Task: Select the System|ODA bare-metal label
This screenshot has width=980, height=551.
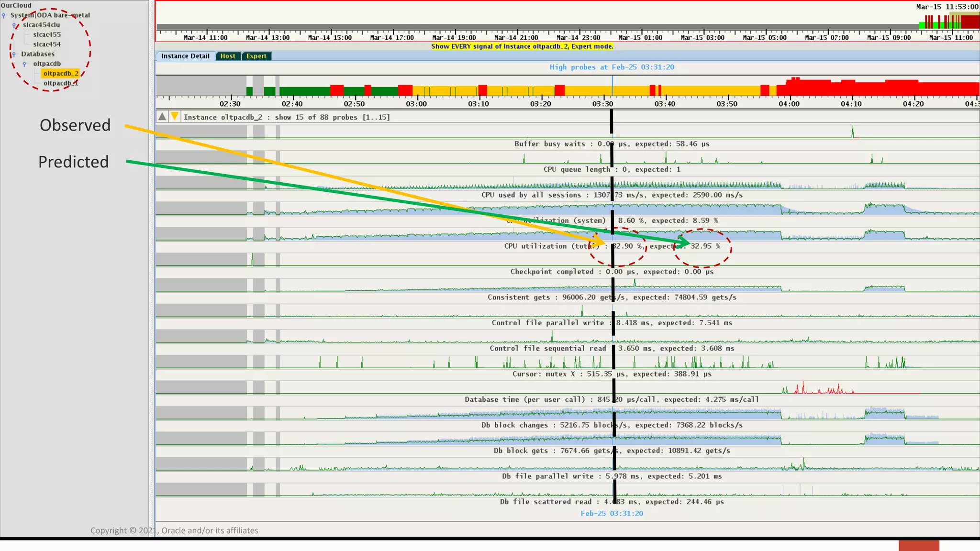Action: click(50, 15)
